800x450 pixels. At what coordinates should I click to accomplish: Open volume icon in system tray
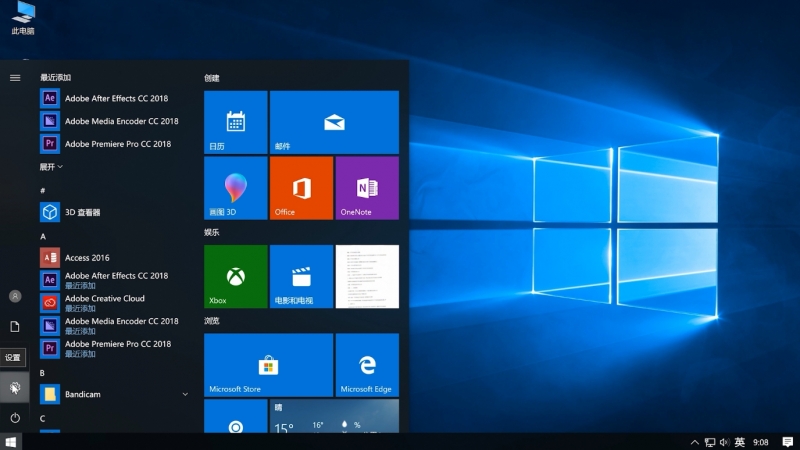click(724, 442)
